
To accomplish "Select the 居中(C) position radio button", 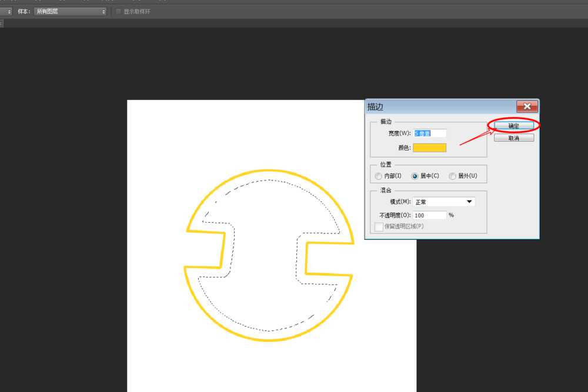I will coord(415,176).
